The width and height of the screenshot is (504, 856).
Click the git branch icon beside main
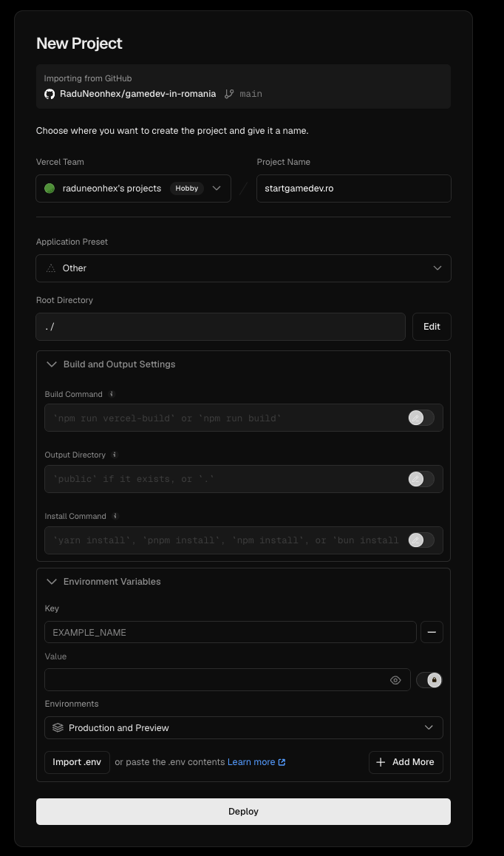(230, 94)
